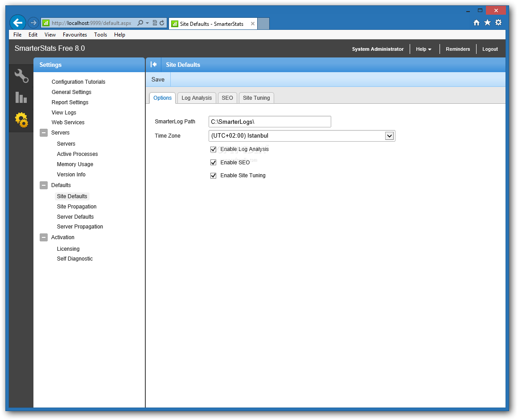Close the Site Defaults browser tab
The width and height of the screenshot is (518, 420).
253,24
